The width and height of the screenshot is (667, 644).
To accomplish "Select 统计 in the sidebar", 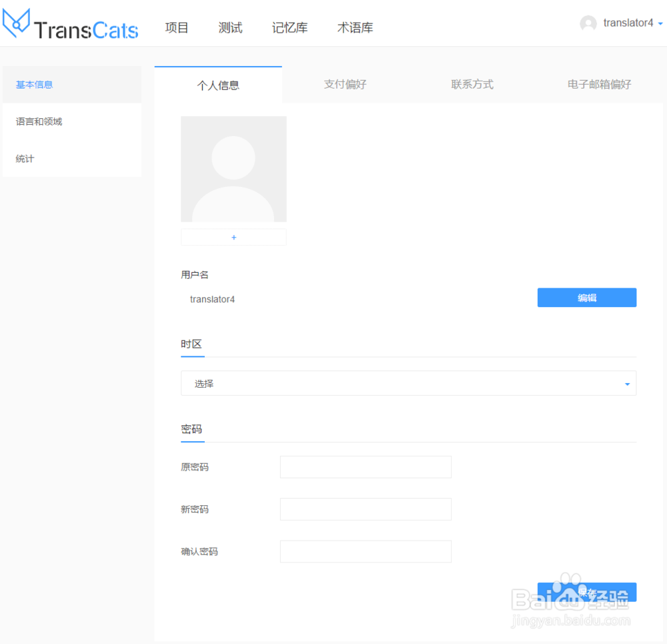I will tap(25, 158).
